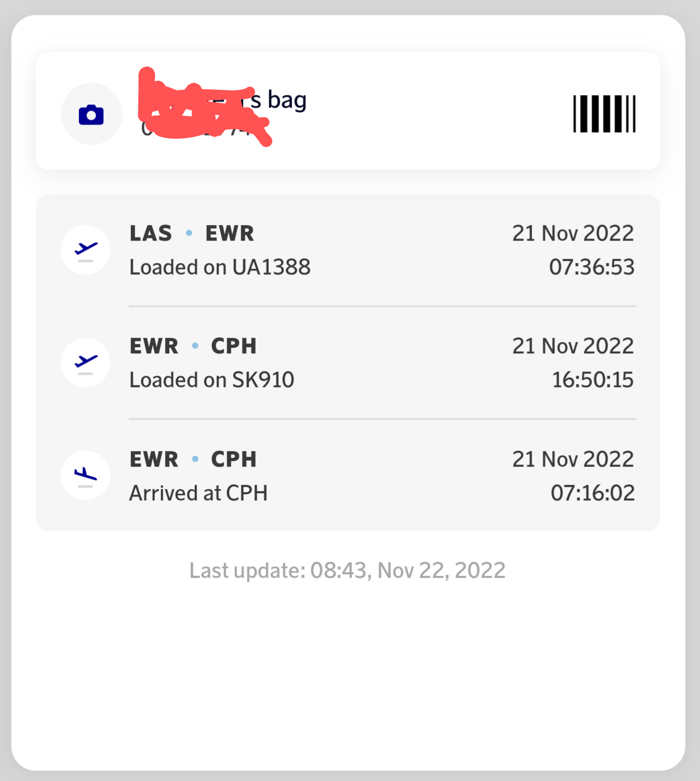Click the bag name title text

[x=223, y=100]
